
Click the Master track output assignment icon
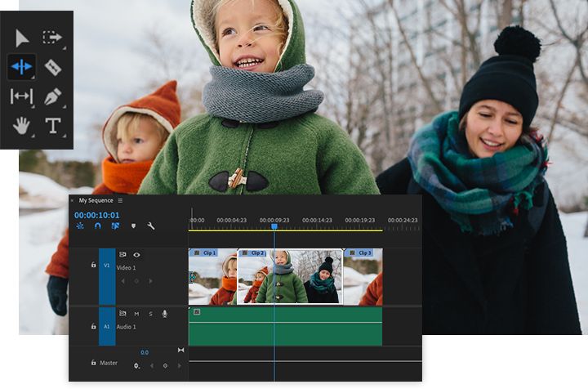pos(180,350)
